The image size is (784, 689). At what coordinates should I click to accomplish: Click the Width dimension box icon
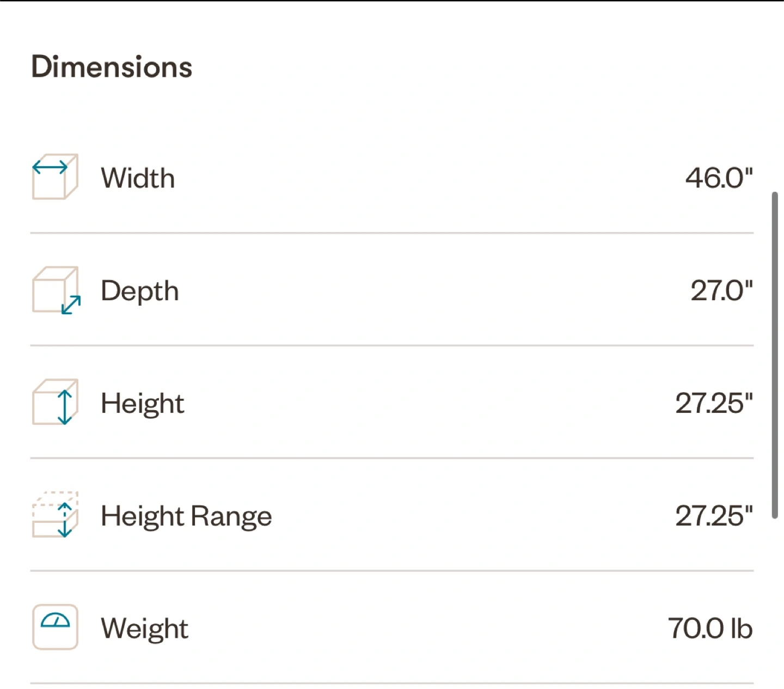(55, 177)
